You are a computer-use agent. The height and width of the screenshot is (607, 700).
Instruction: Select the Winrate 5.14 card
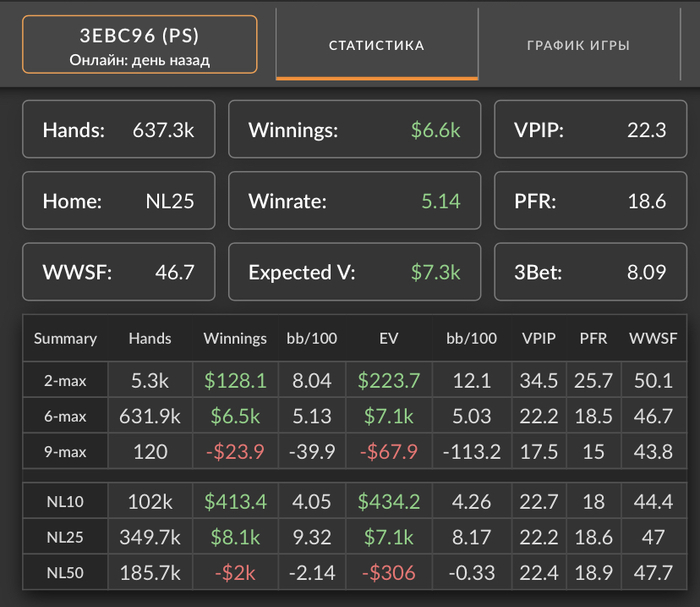pos(354,200)
